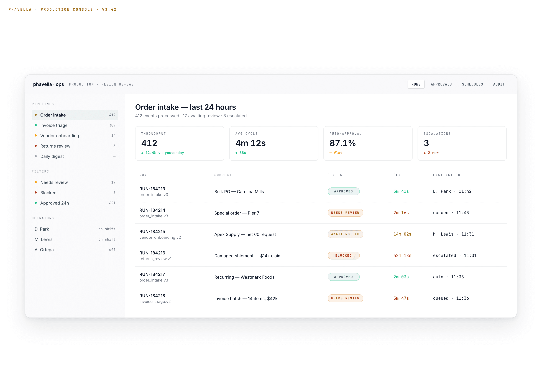The width and height of the screenshot is (542, 392).
Task: Select the Returns review pipeline
Action: point(75,146)
